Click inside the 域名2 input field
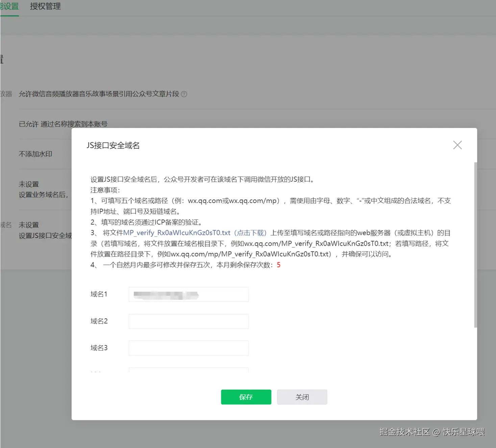Screen dimensions: 496x448 click(188, 321)
